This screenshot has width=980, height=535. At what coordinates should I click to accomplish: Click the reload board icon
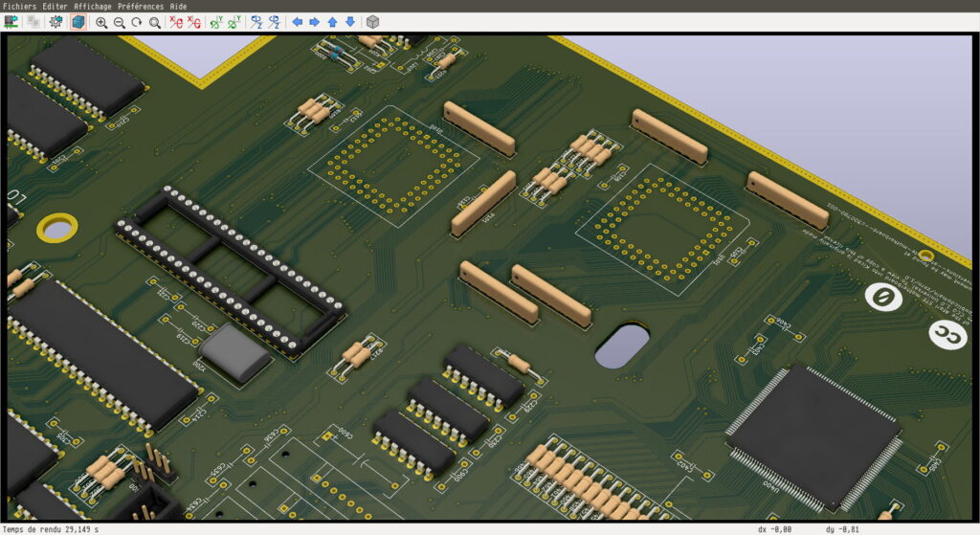tap(11, 22)
